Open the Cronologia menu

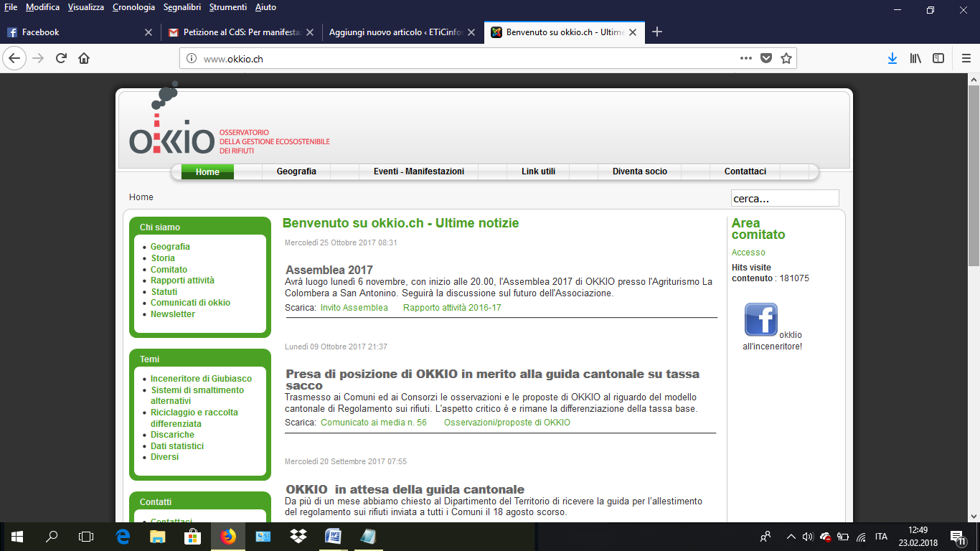pos(133,7)
